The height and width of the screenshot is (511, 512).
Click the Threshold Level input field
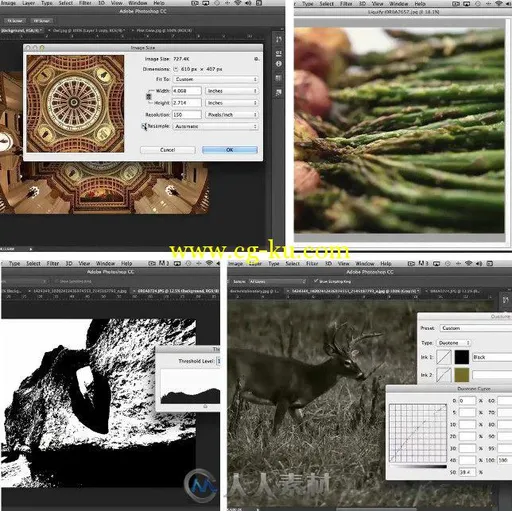(x=219, y=361)
